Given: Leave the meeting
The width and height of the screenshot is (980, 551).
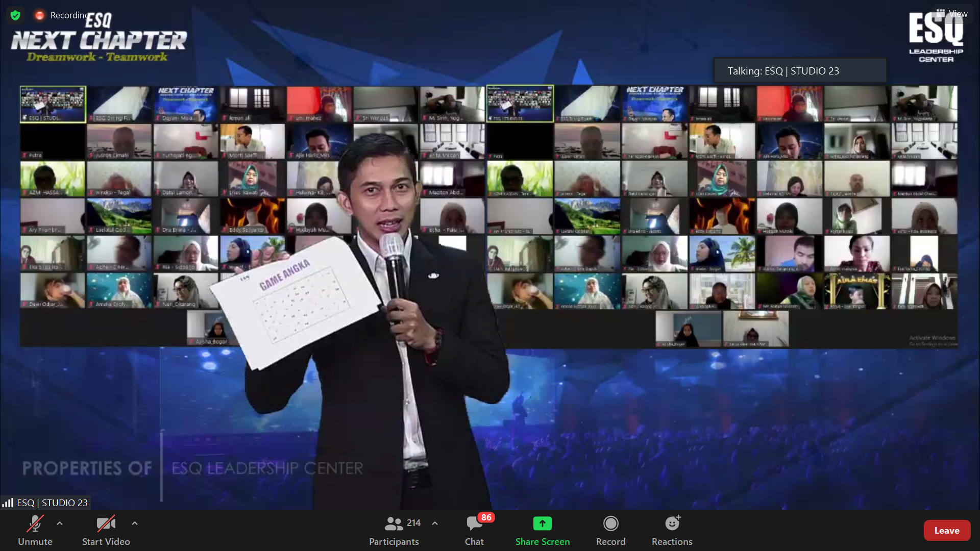Looking at the screenshot, I should pos(947,531).
